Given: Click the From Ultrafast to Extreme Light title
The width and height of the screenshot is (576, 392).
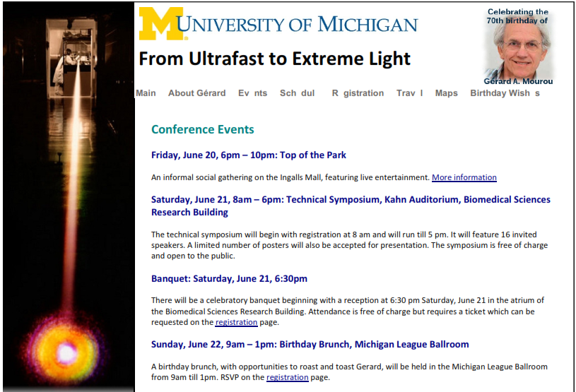Looking at the screenshot, I should (274, 59).
